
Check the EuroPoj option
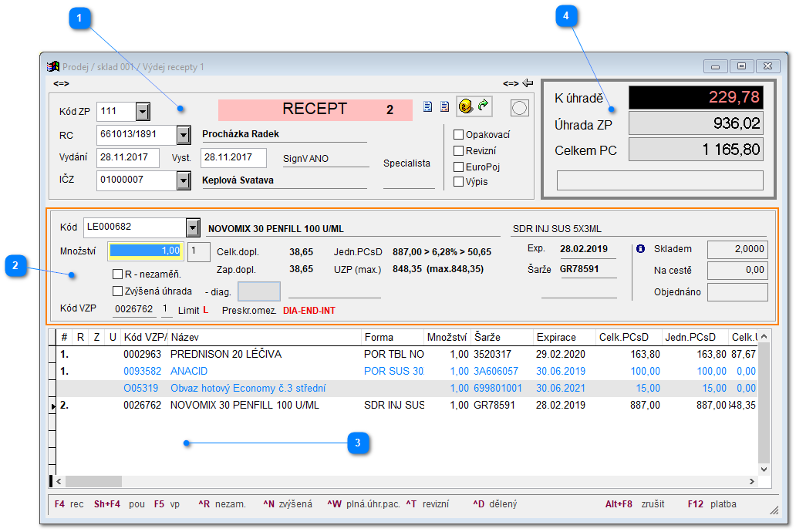(458, 167)
